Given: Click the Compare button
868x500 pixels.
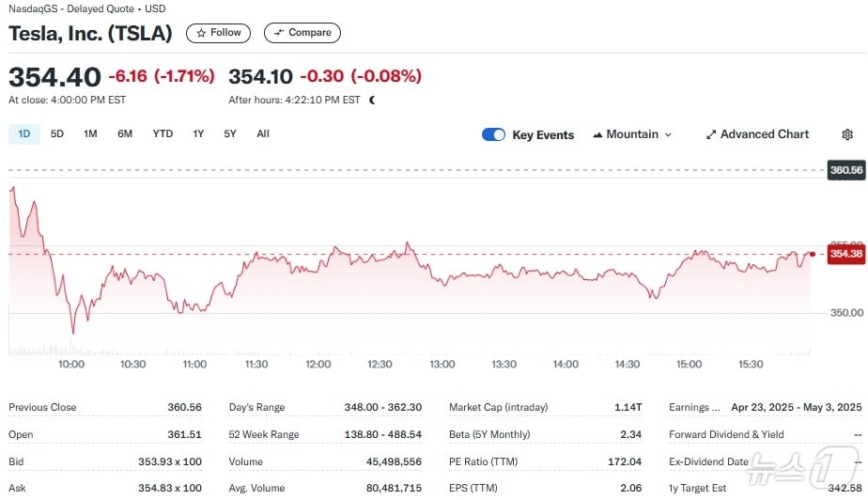Looking at the screenshot, I should [302, 33].
